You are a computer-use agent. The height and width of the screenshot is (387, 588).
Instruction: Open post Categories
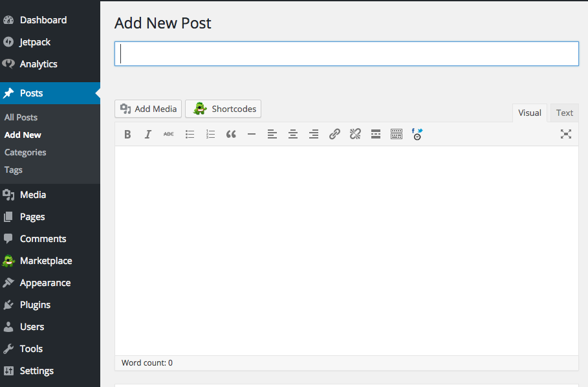tap(25, 152)
